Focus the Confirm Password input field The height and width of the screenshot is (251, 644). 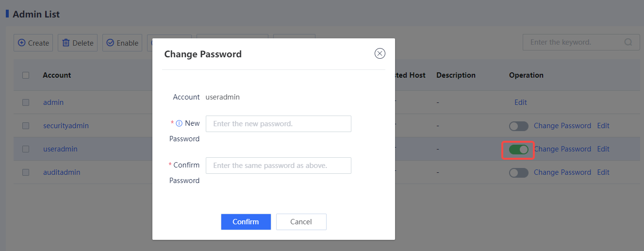(x=279, y=166)
